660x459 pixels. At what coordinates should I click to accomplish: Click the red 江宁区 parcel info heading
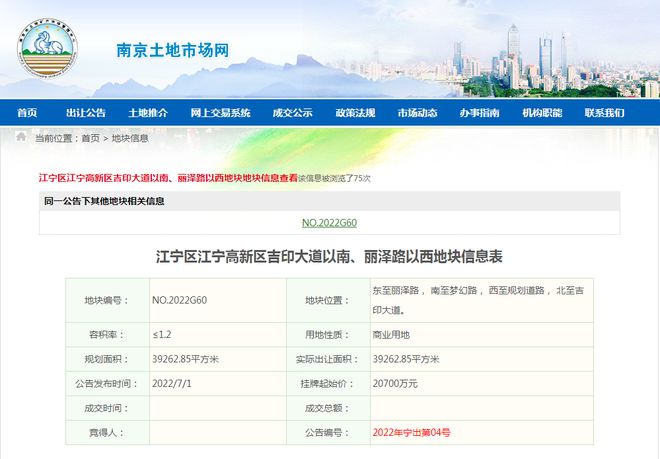(x=168, y=178)
